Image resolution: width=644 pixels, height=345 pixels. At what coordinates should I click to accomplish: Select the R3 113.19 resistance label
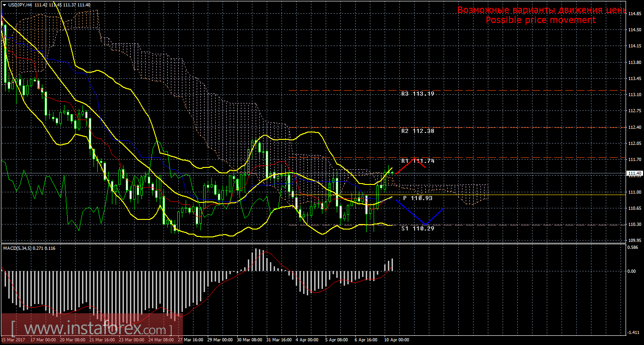417,94
